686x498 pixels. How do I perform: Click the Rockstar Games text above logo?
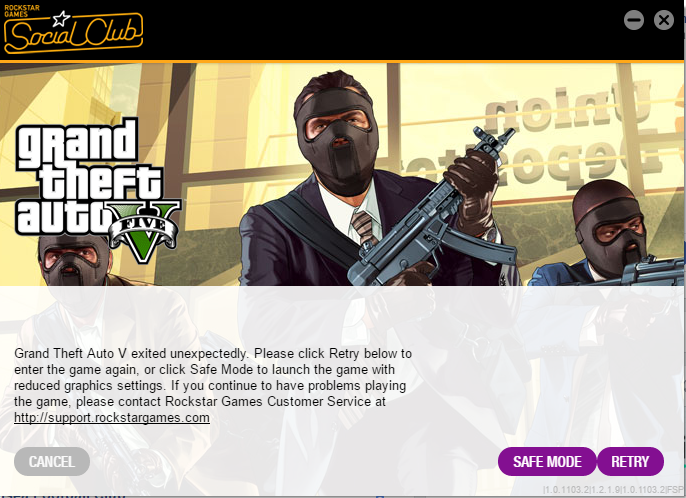[x=22, y=11]
